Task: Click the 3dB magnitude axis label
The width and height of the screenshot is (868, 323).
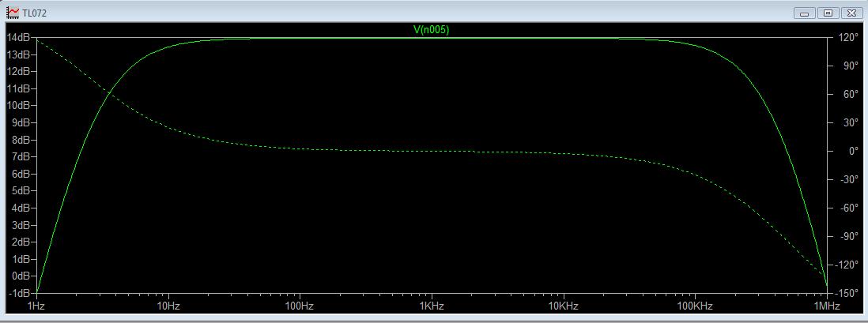Action: [21, 225]
